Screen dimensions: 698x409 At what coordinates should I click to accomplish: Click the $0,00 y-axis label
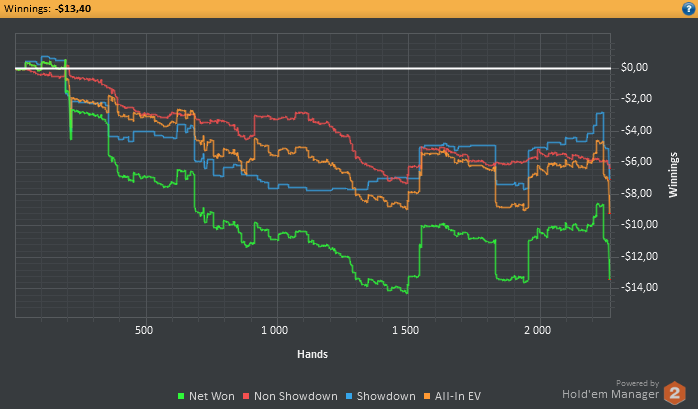pyautogui.click(x=634, y=67)
